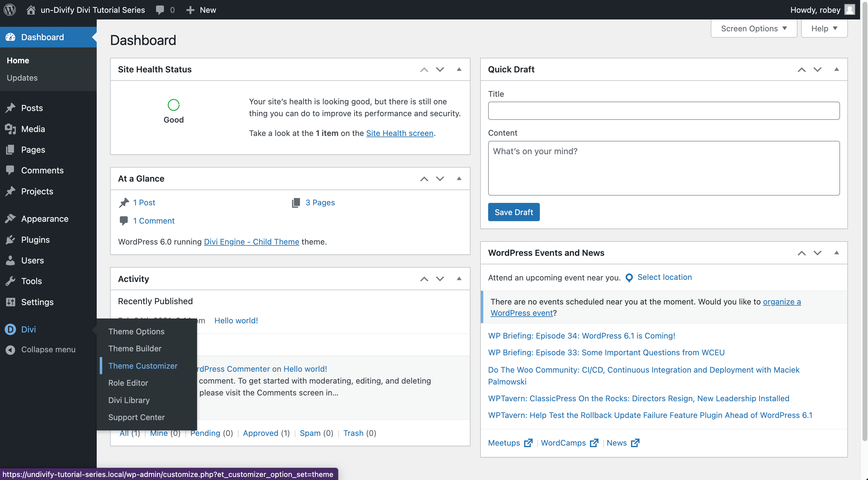Image resolution: width=868 pixels, height=480 pixels.
Task: Open Theme Options in the Divi submenu
Action: pyautogui.click(x=136, y=331)
